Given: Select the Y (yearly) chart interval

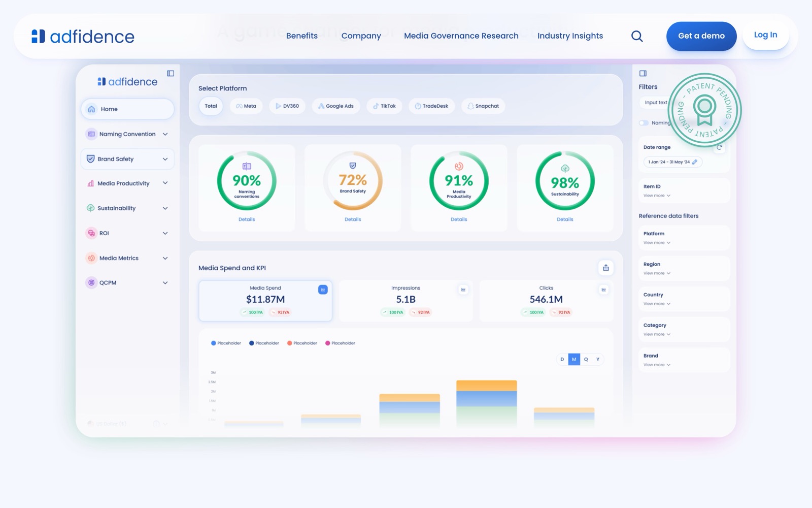Looking at the screenshot, I should (x=598, y=360).
